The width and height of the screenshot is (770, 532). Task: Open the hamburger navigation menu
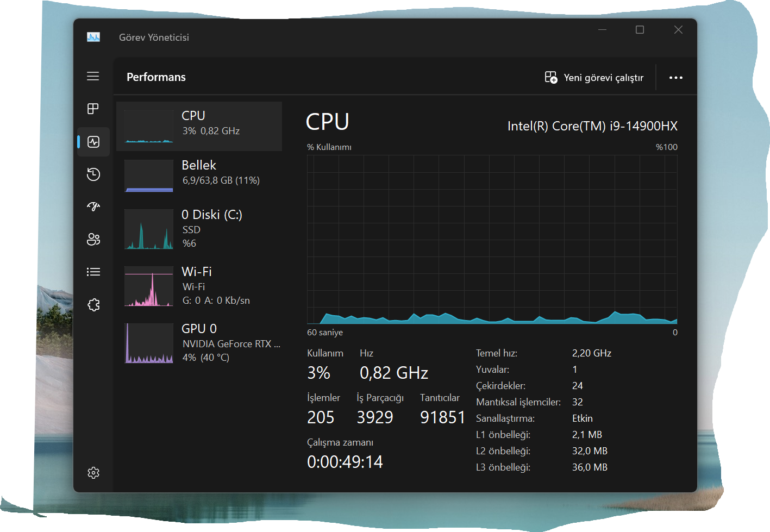pos(93,76)
